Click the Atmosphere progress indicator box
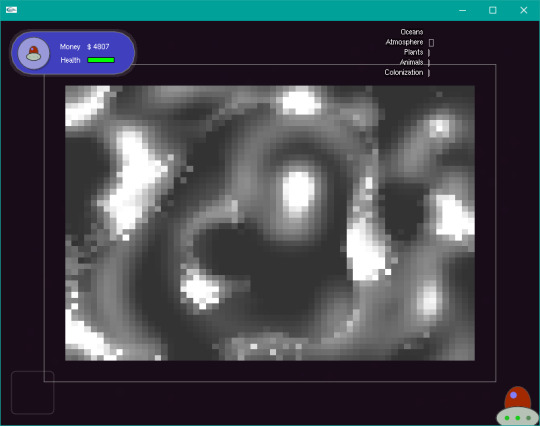 point(431,42)
